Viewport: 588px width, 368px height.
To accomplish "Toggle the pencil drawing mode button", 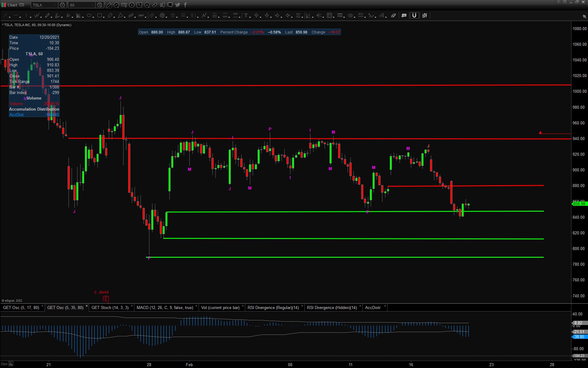I will (x=109, y=5).
